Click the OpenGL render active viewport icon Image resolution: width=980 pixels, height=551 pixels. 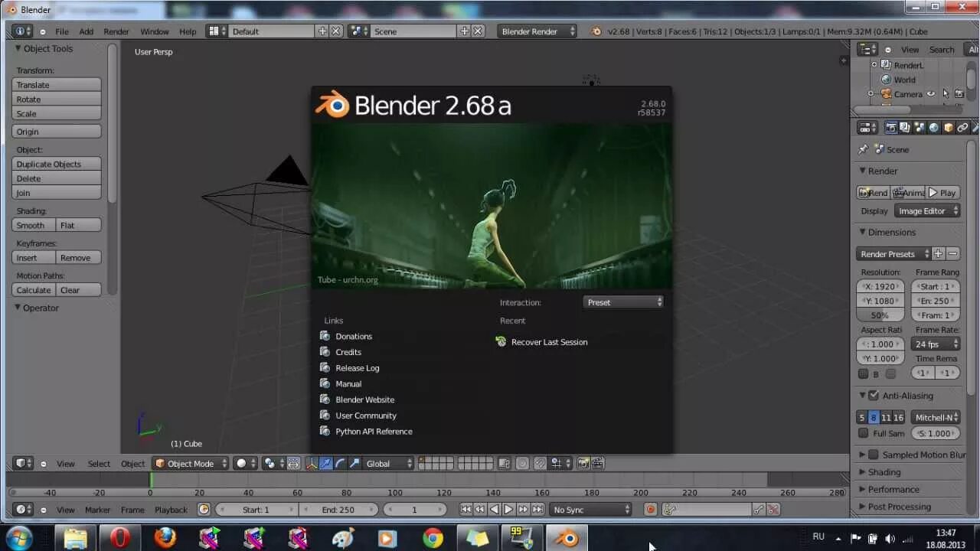[x=584, y=463]
